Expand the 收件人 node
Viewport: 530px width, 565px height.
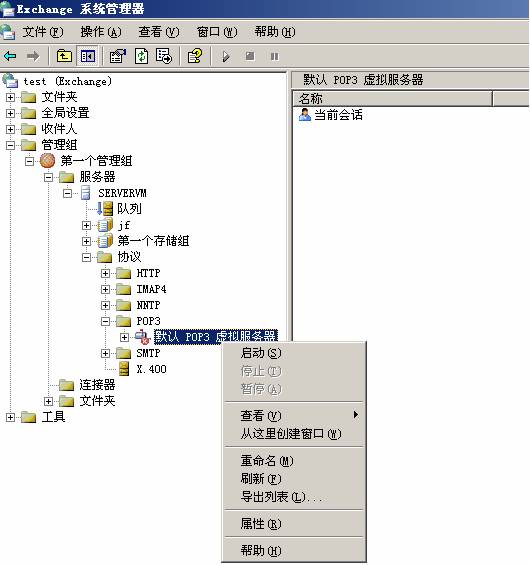(x=10, y=129)
